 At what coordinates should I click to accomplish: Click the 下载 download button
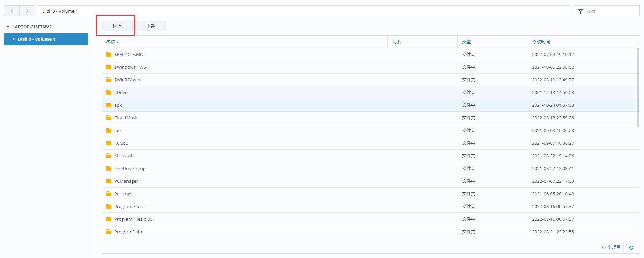pyautogui.click(x=151, y=26)
